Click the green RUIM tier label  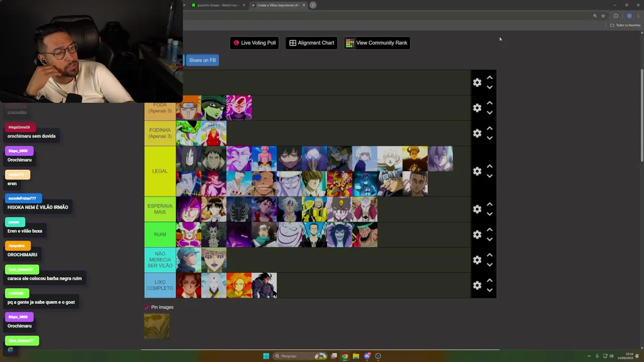pyautogui.click(x=160, y=235)
